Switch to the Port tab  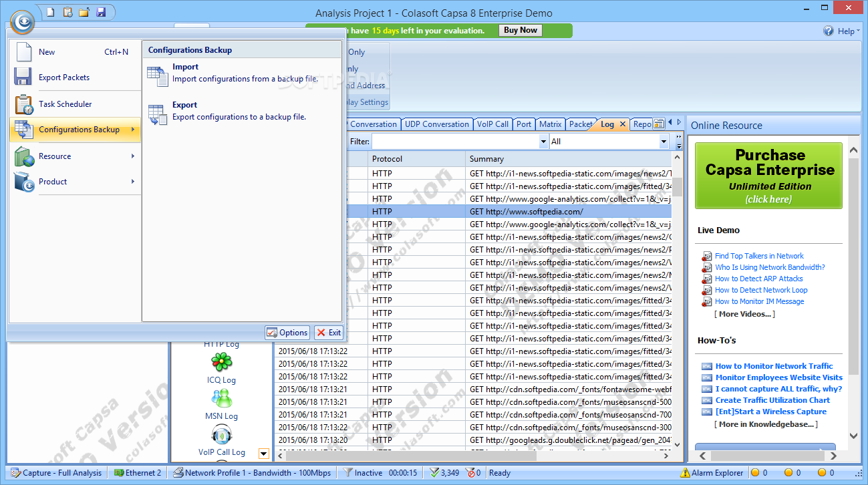(x=524, y=124)
